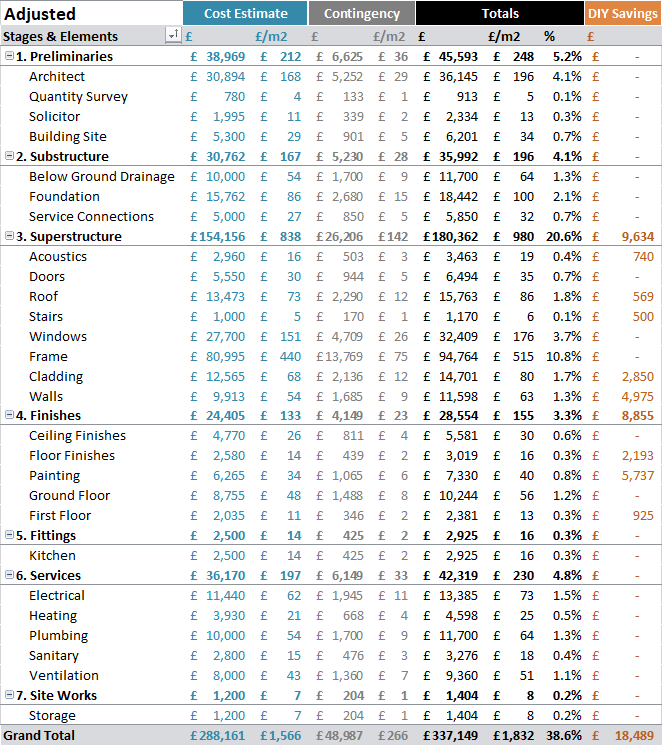The height and width of the screenshot is (746, 663).
Task: Select the orange DIY Savings header
Action: (623, 13)
